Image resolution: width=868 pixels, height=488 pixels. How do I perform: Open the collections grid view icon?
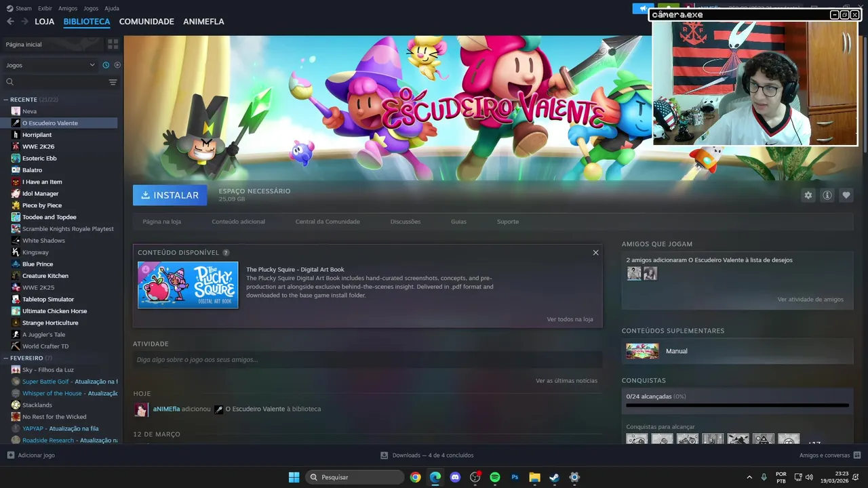pos(113,44)
